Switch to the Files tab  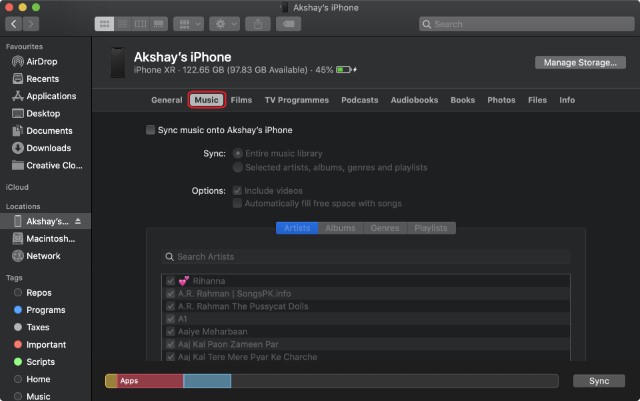(537, 100)
